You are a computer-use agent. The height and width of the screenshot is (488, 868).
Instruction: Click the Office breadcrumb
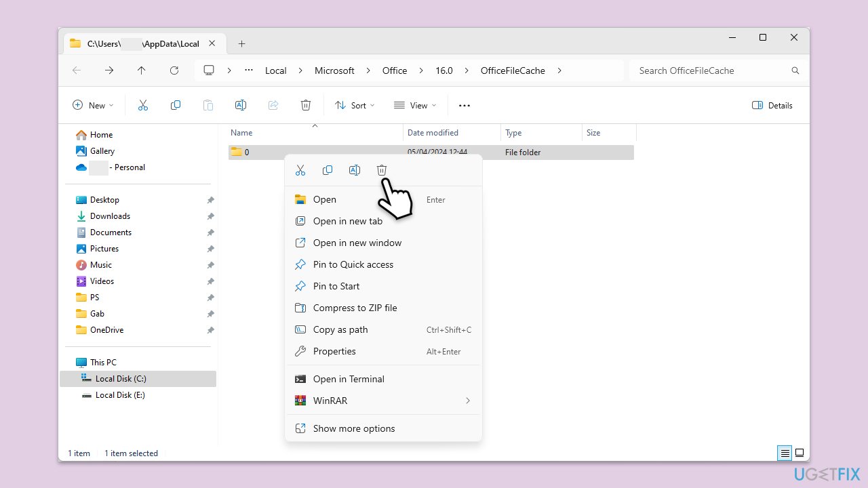[x=395, y=70]
